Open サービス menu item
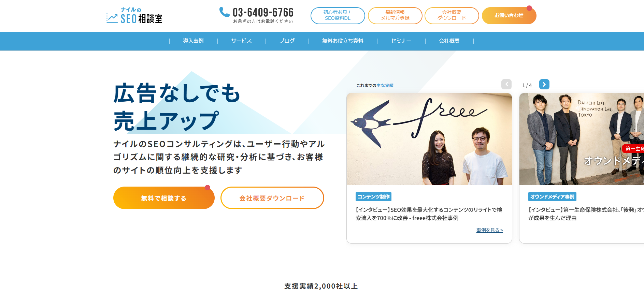 click(x=241, y=41)
